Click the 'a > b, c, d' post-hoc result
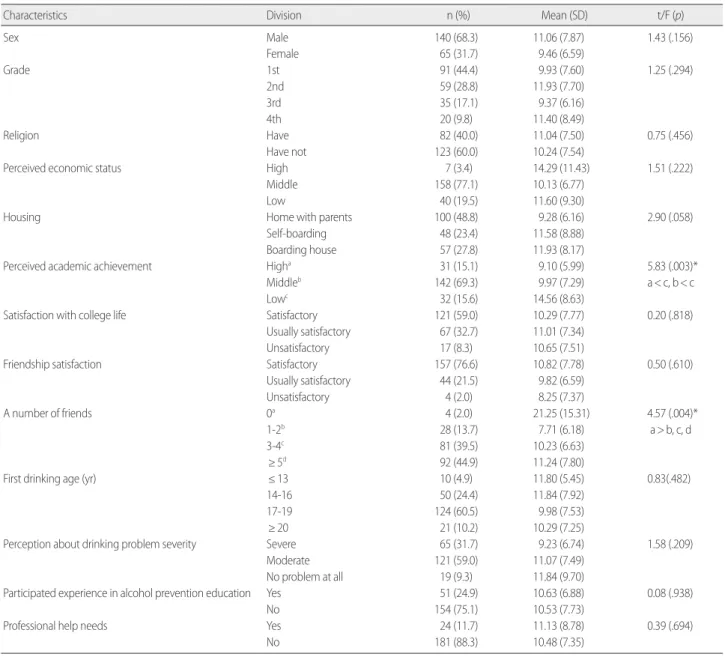This screenshot has width=725, height=657. tap(670, 430)
